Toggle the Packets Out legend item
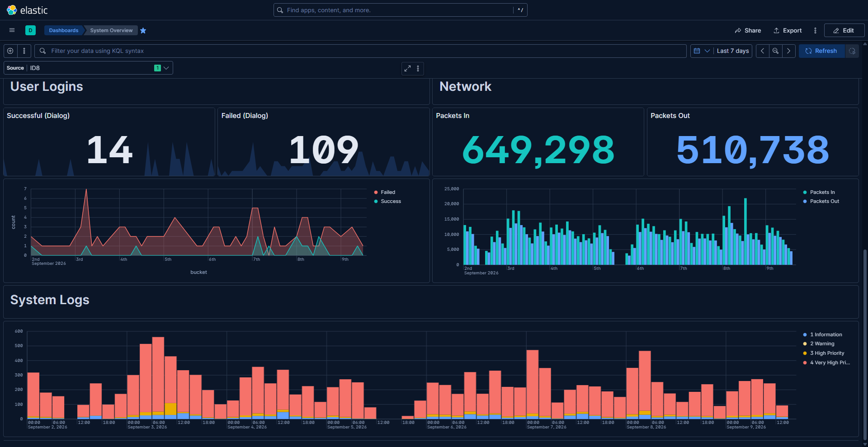Screen dimensions: 868x447 (824, 201)
